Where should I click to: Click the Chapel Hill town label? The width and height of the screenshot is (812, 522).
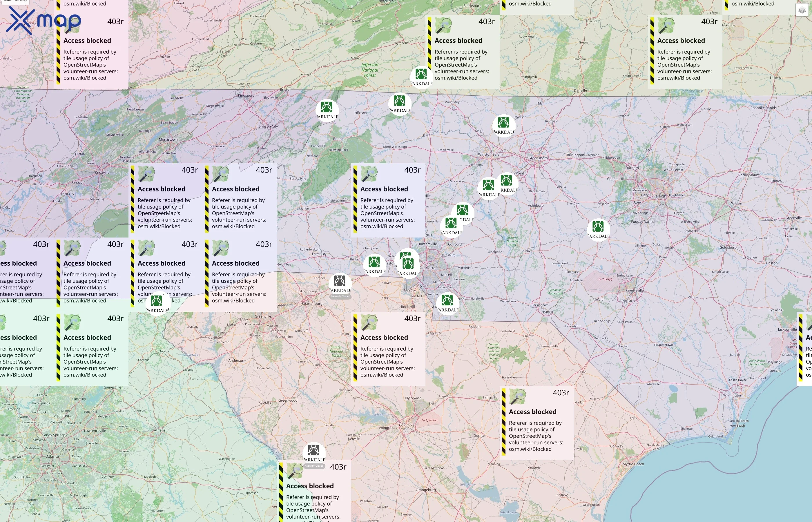tap(615, 179)
